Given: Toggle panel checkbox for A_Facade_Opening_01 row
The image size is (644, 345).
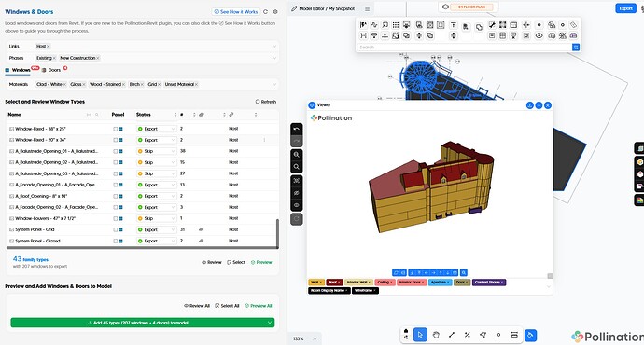Looking at the screenshot, I should point(116,185).
